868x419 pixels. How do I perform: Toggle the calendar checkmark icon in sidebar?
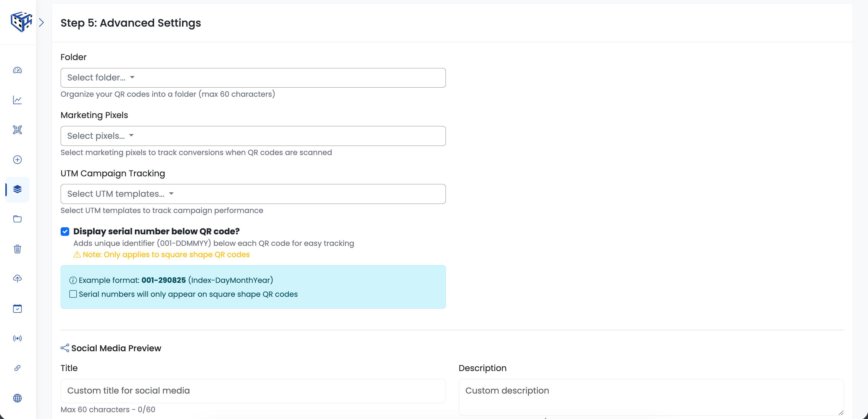[x=17, y=309]
